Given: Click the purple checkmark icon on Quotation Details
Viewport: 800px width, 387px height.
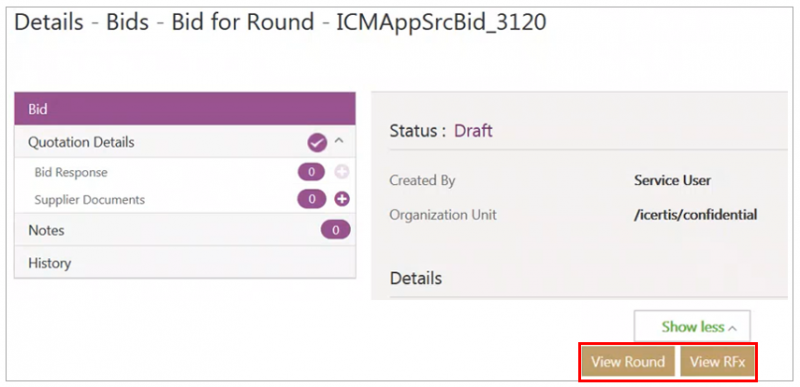Looking at the screenshot, I should 317,143.
